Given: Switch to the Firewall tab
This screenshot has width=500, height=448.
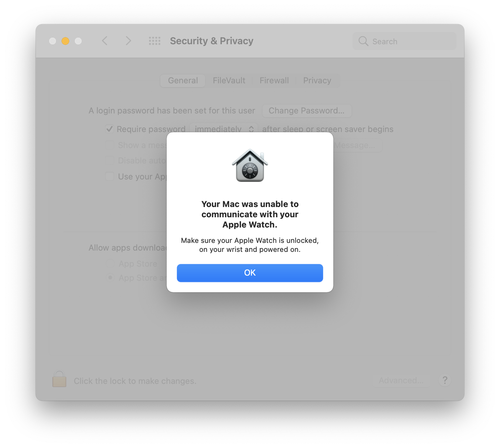Looking at the screenshot, I should tap(274, 80).
